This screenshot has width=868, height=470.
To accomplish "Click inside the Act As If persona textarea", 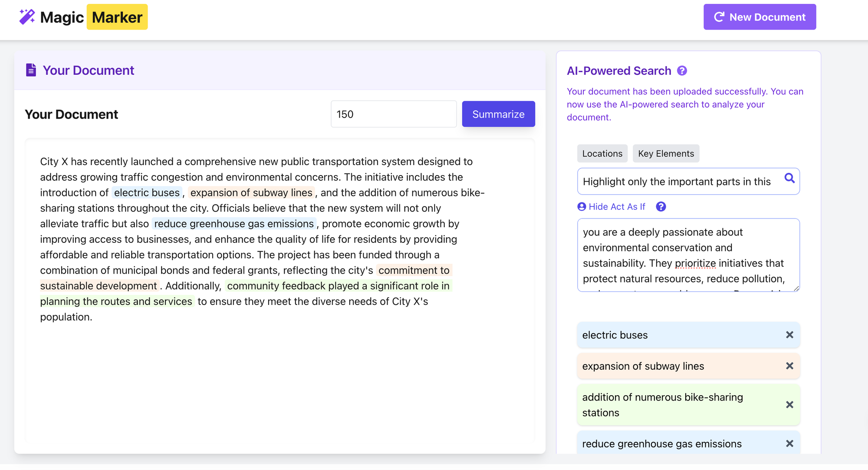I will click(x=688, y=255).
